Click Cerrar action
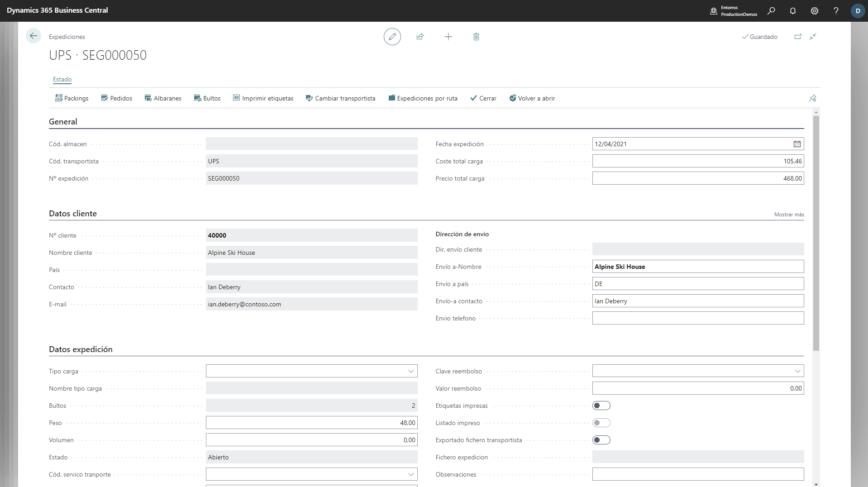Screen dimensions: 868x487 483,98
